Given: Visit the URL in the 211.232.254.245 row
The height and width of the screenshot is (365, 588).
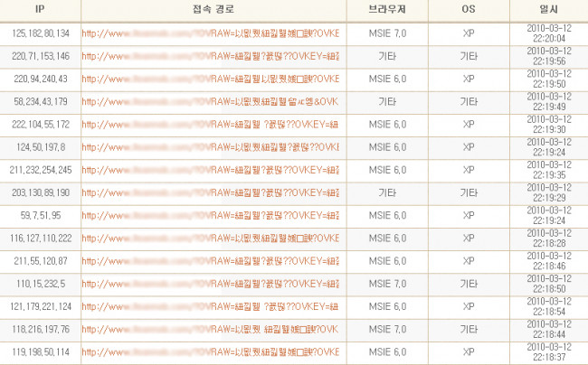Looking at the screenshot, I should click(x=211, y=171).
